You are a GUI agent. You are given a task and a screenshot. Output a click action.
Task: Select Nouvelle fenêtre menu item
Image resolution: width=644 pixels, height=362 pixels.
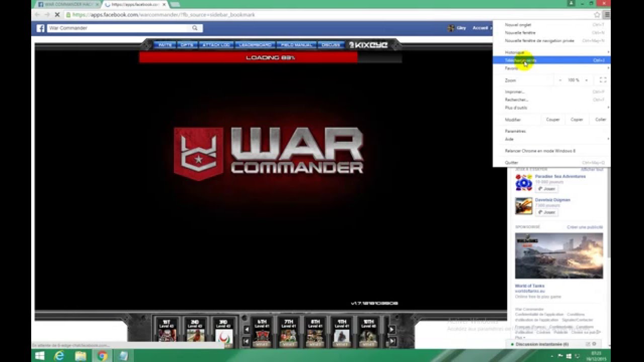[x=551, y=33]
